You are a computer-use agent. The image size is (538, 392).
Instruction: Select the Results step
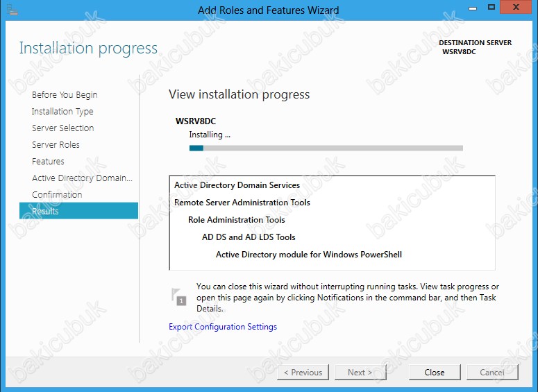(x=45, y=212)
